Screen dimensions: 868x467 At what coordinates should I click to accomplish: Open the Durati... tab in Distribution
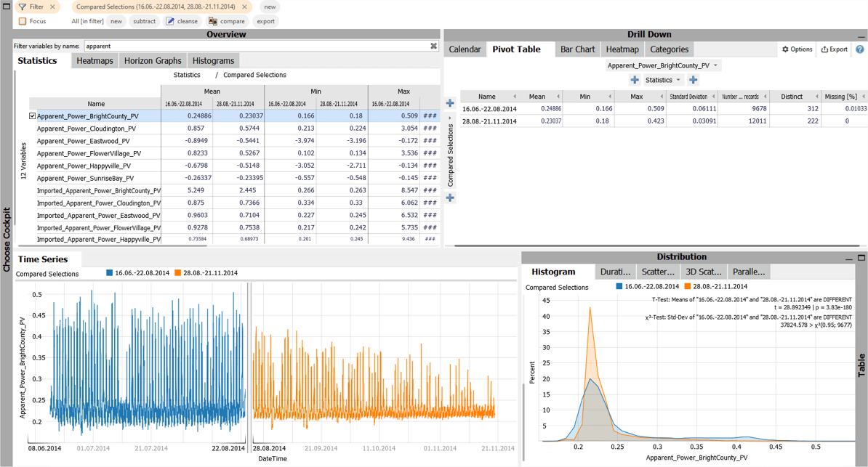tap(615, 272)
